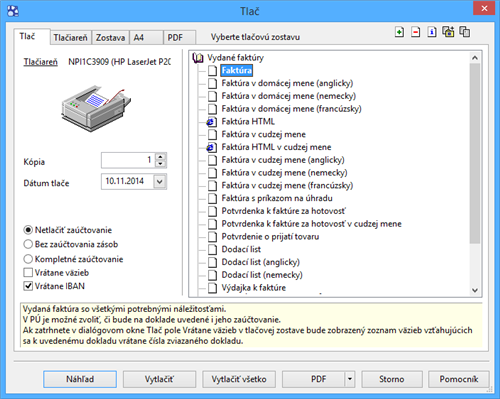Click the report list vertical scrollbar thumb
The height and width of the screenshot is (399, 500).
click(x=475, y=153)
